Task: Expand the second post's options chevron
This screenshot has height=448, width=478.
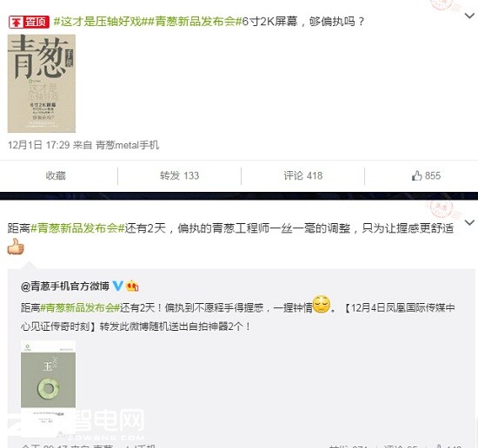Action: coord(469,222)
